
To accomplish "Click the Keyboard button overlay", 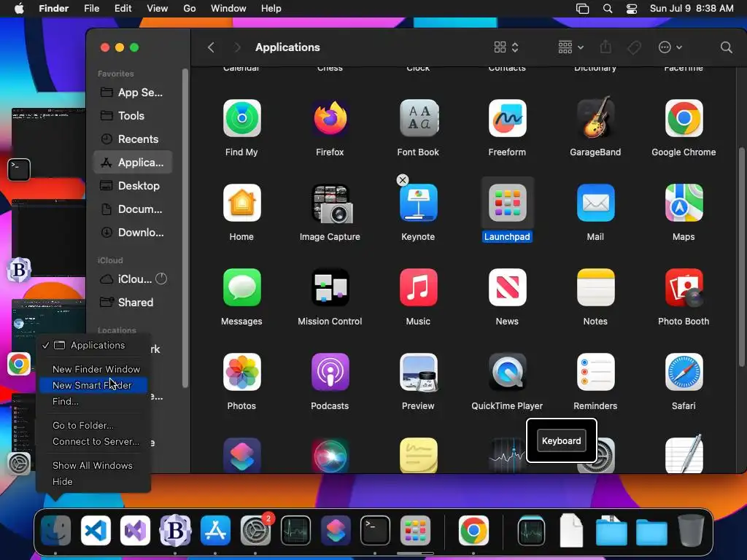I will pos(561,441).
